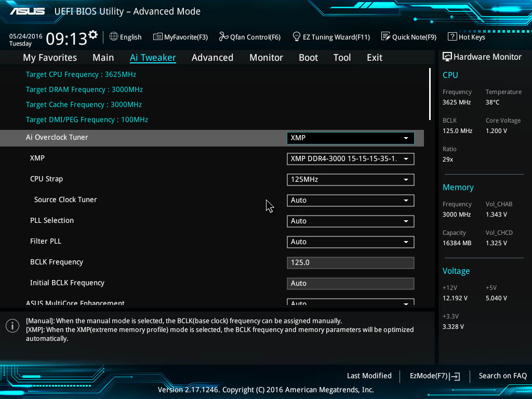Open the Ai Overclock Tuner dropdown
The image size is (532, 399).
(x=351, y=138)
